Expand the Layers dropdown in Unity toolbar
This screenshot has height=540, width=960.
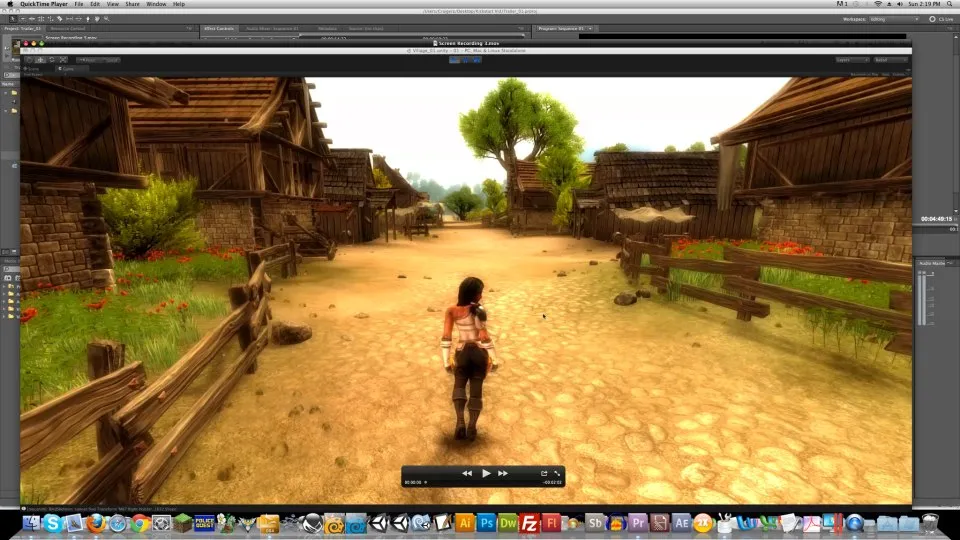[850, 60]
